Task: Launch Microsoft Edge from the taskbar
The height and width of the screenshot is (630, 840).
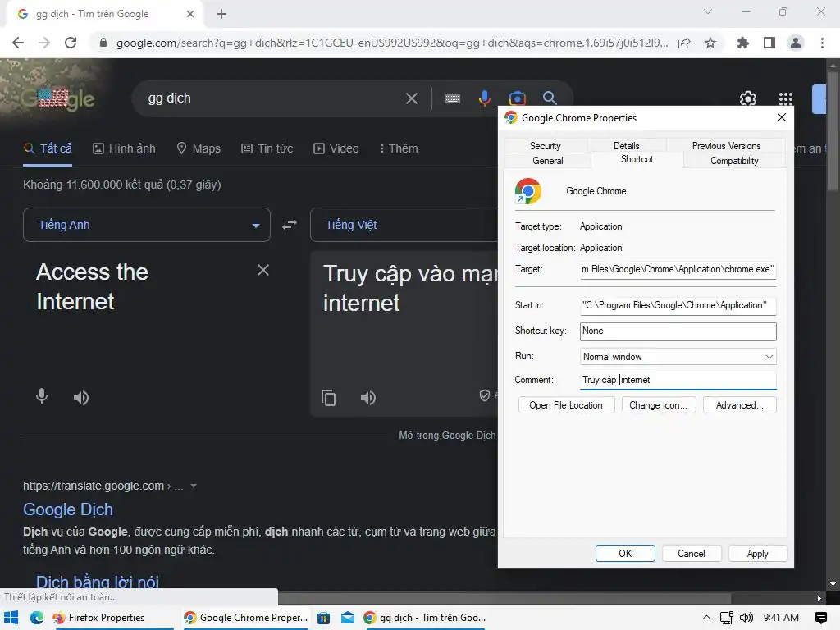Action: 36,618
